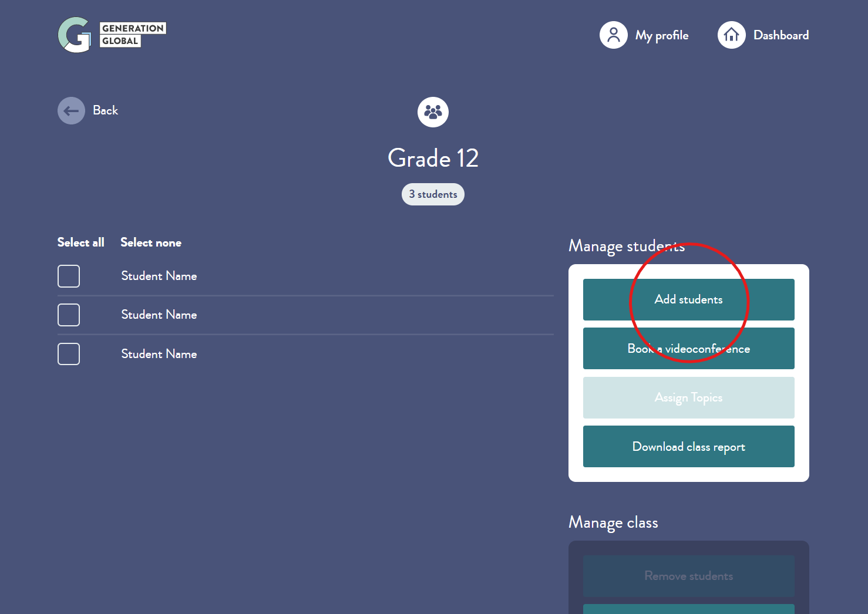Tick the second Student Name checkbox

pyautogui.click(x=69, y=315)
